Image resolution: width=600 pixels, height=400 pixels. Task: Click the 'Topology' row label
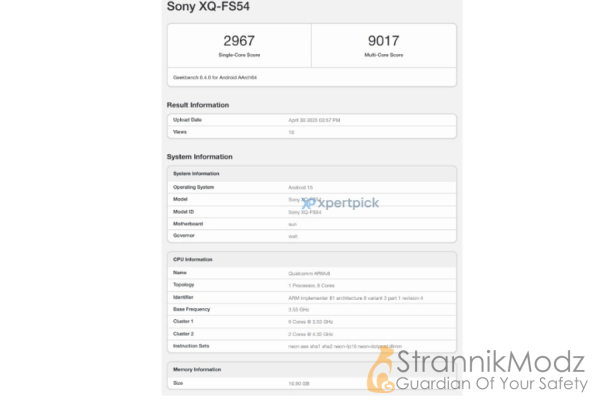point(183,284)
